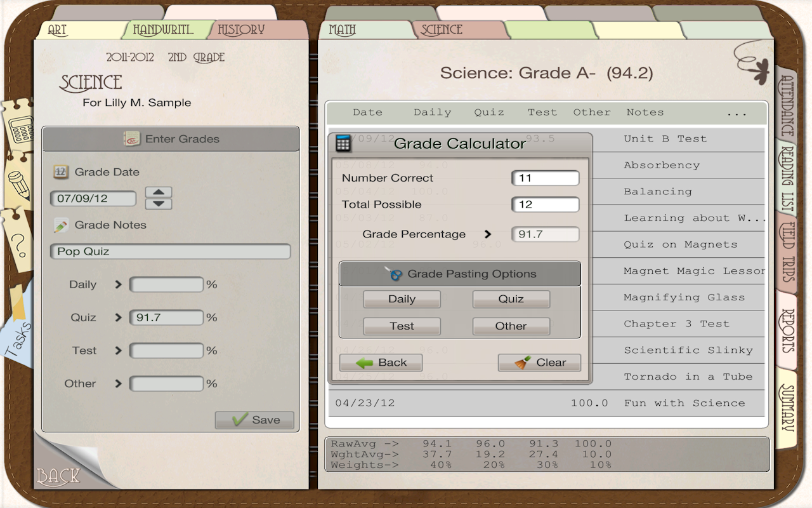Viewport: 812px width, 508px height.
Task: Click Back in the Grade Calculator
Action: pyautogui.click(x=381, y=363)
